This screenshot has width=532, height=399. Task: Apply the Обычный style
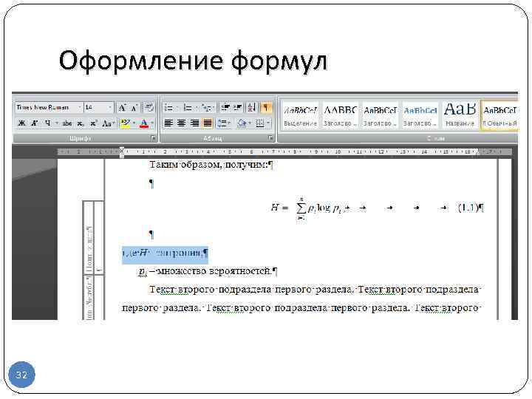point(499,115)
